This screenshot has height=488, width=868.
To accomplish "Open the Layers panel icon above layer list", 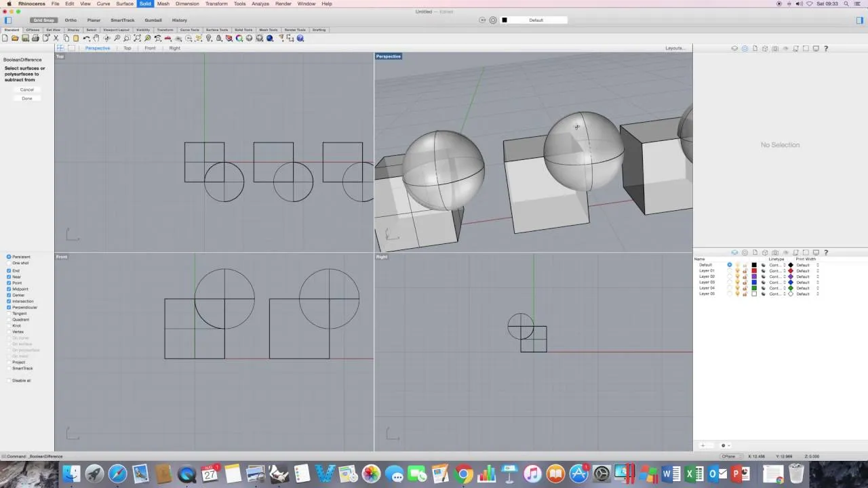I will (734, 252).
